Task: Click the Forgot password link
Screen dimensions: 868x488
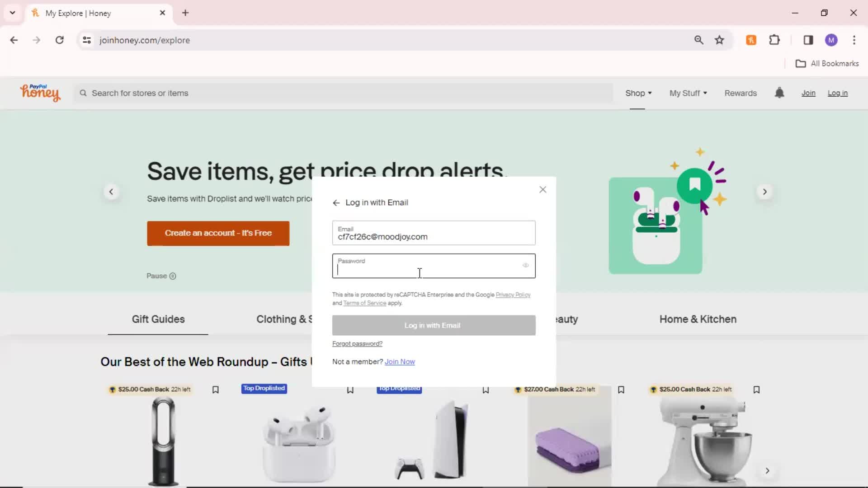Action: tap(357, 343)
